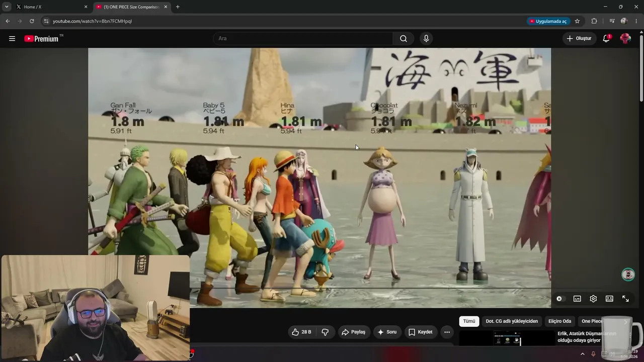Filter by Dot. CG adlı yükleyiciden chip

(x=512, y=321)
